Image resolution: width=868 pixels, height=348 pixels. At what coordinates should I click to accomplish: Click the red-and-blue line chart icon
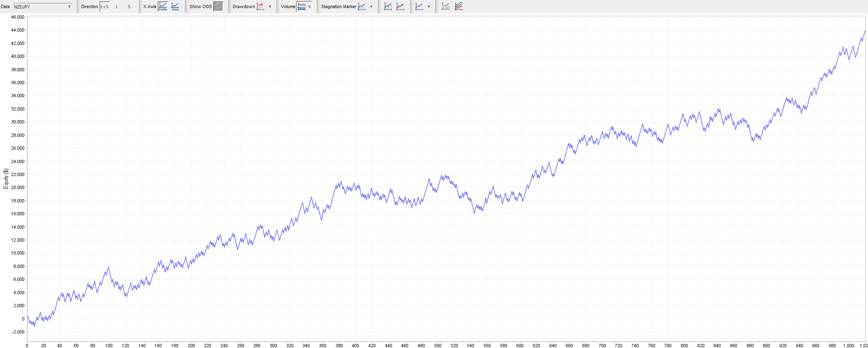click(x=400, y=6)
